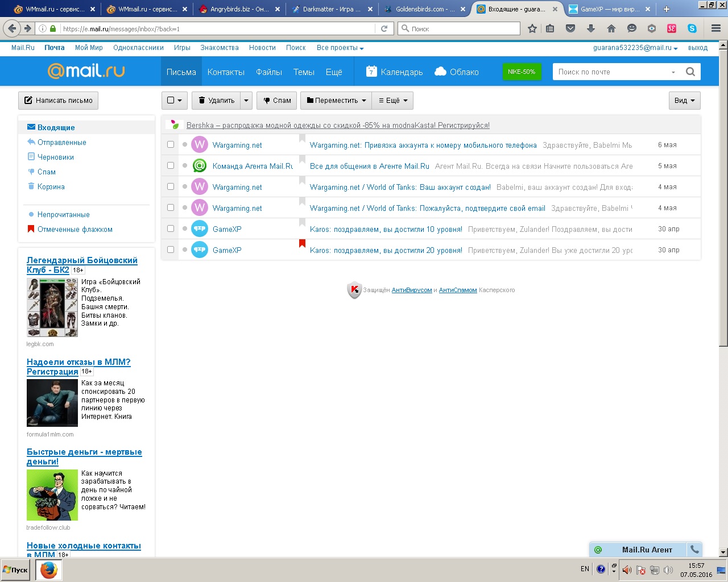The image size is (728, 582).
Task: Click the выход logout link
Action: click(698, 48)
